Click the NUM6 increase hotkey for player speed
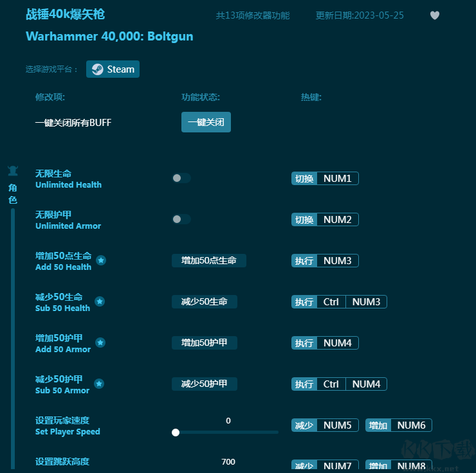Image resolution: width=476 pixels, height=473 pixels. pyautogui.click(x=411, y=425)
